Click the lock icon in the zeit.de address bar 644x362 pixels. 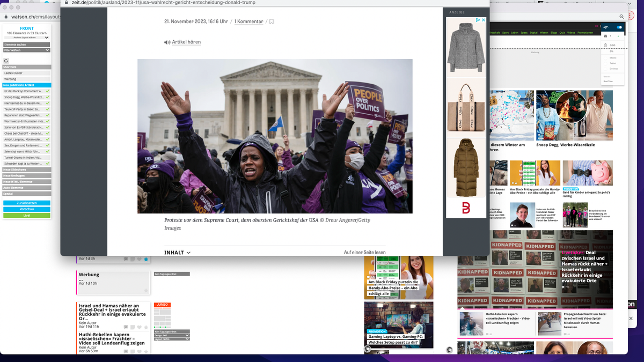tap(67, 2)
